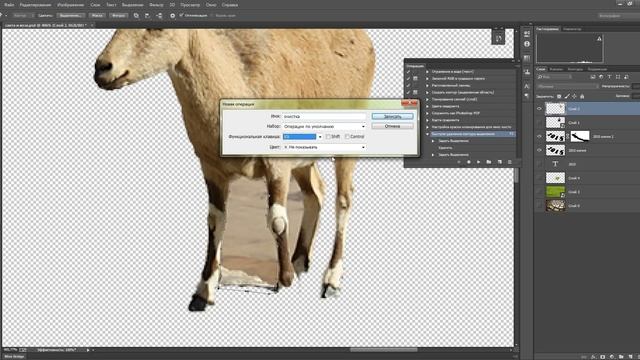The image size is (640, 360).
Task: Click path alignment icon in options bar
Action: click(147, 16)
